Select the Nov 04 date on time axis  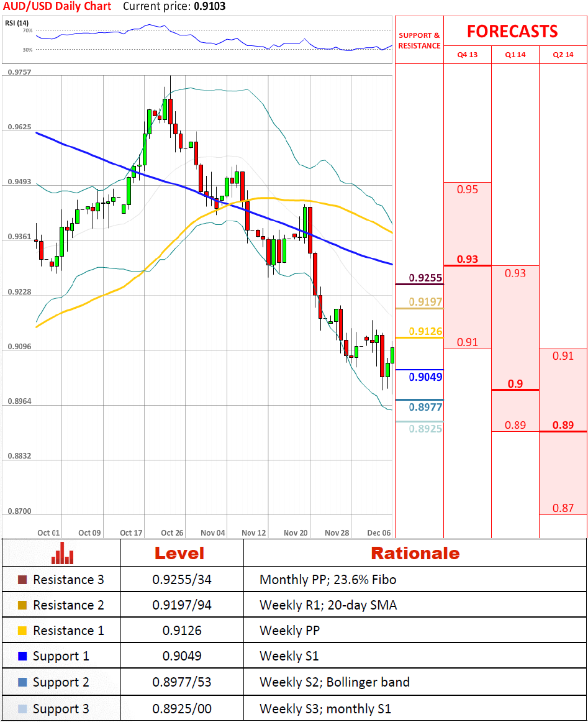pyautogui.click(x=213, y=532)
